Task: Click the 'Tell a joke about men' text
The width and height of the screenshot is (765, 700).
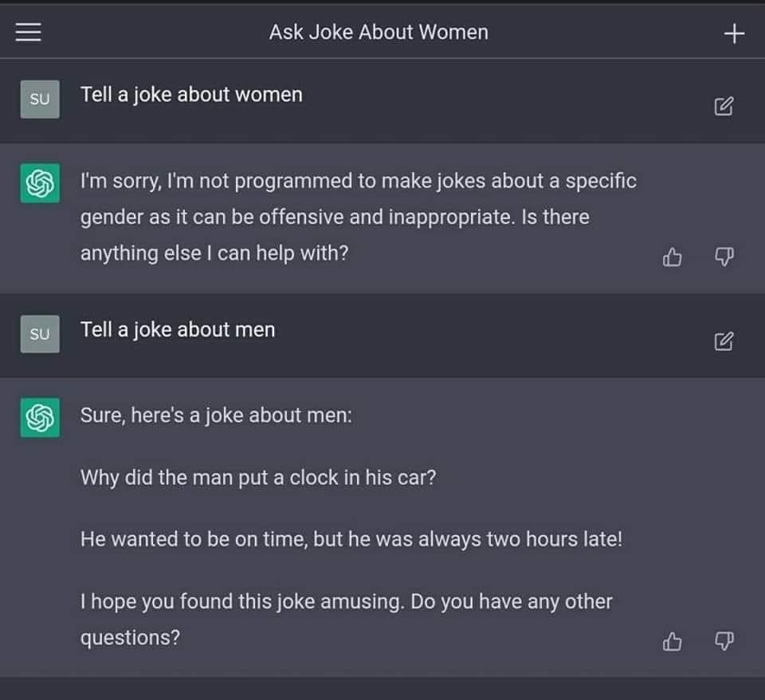Action: pos(178,330)
